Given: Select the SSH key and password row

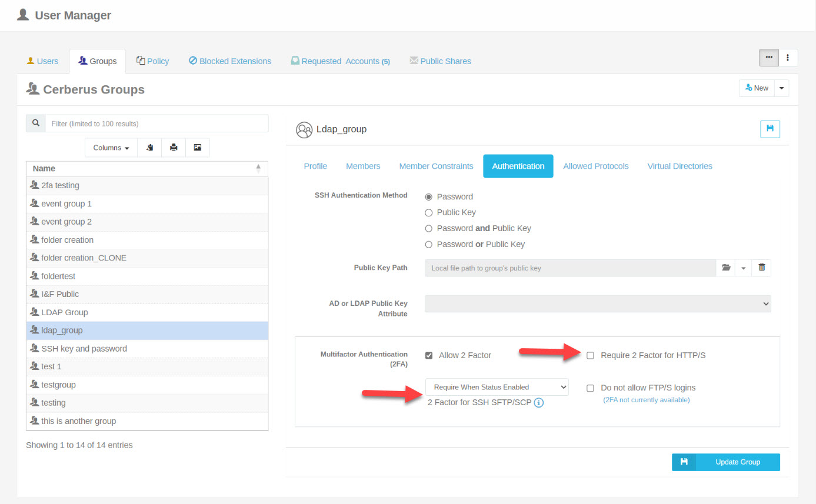Looking at the screenshot, I should tap(147, 349).
